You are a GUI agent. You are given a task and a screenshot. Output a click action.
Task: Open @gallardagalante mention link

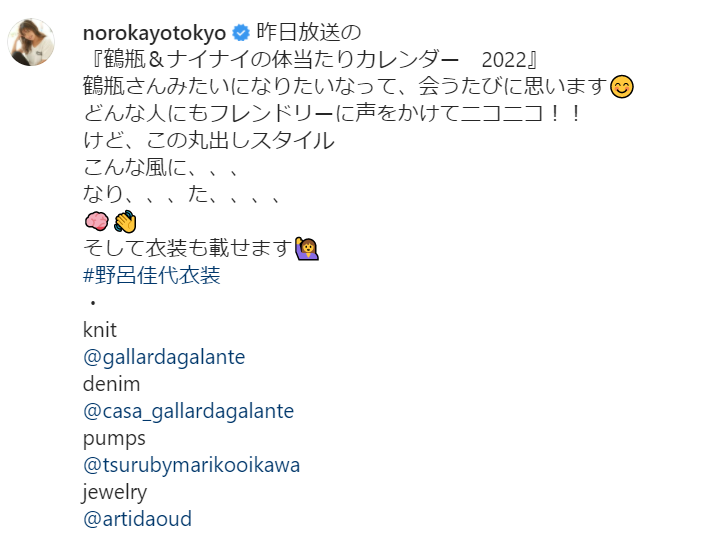click(x=164, y=357)
